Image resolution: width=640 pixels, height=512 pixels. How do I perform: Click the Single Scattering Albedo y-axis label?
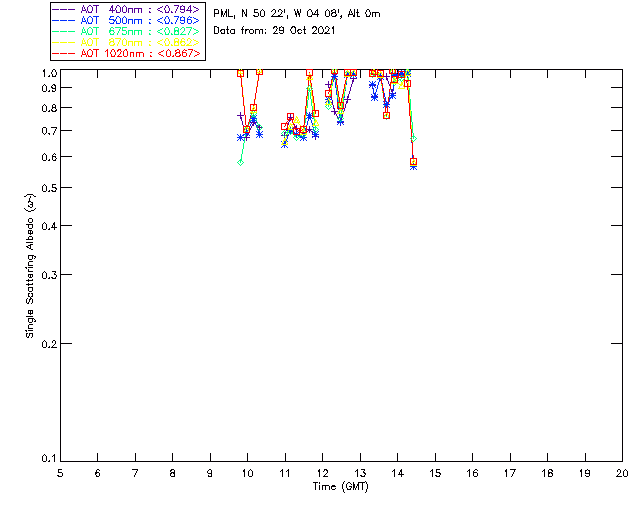(32, 265)
